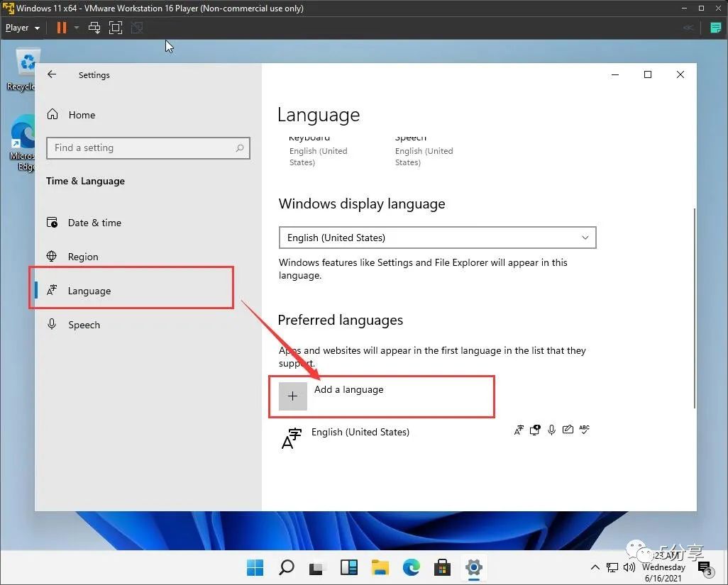Send Ctrl+Alt+Del to the virtual machine

(x=94, y=28)
